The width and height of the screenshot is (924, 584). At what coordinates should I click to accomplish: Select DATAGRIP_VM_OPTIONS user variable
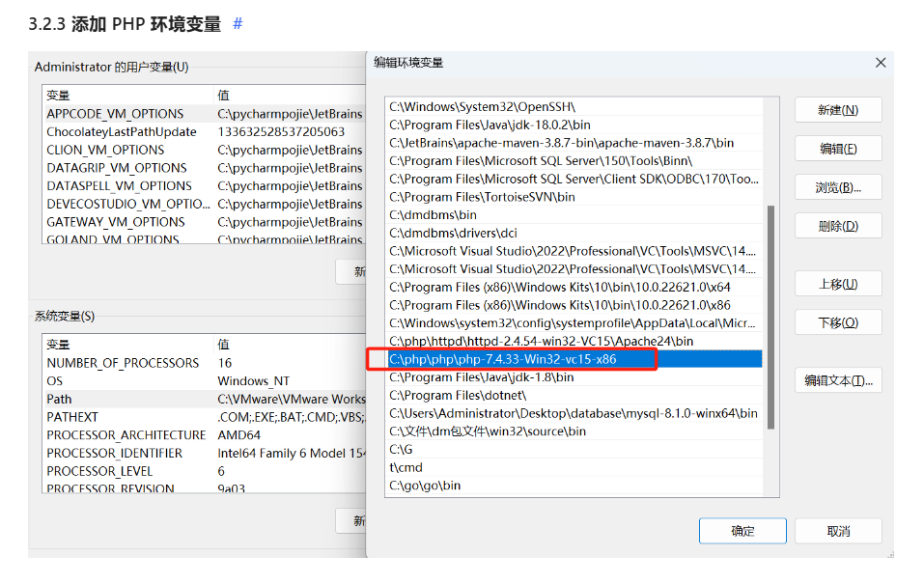tap(204, 168)
